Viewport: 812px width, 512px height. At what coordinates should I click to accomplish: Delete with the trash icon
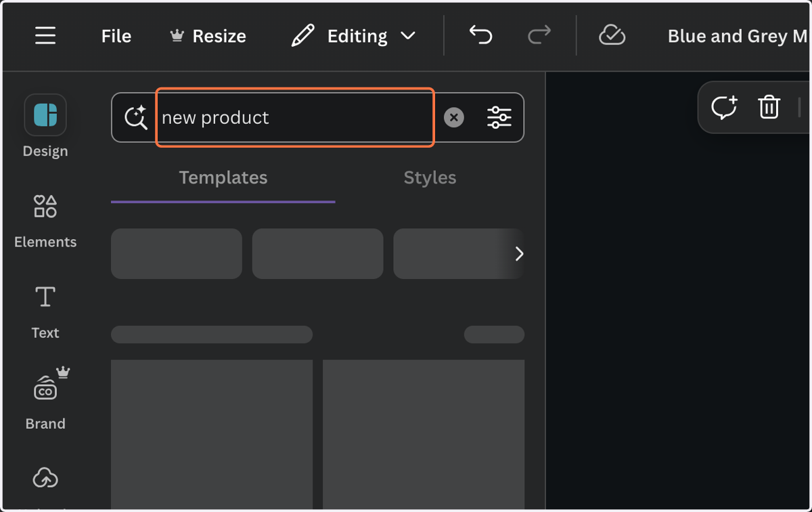coord(769,108)
